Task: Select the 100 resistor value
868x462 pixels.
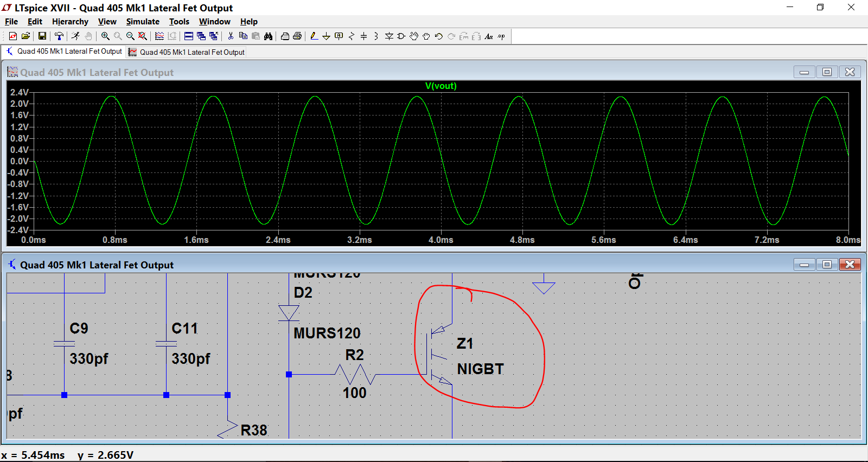Action: pos(355,393)
